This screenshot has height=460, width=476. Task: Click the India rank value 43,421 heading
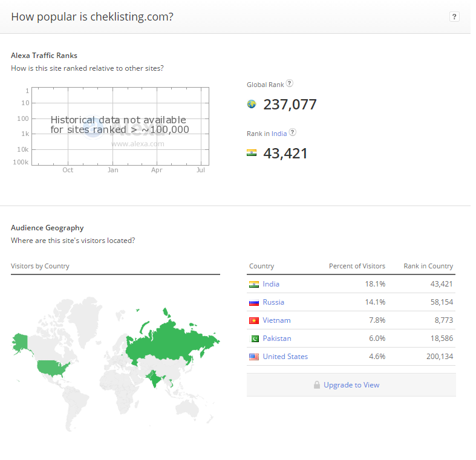click(x=285, y=153)
